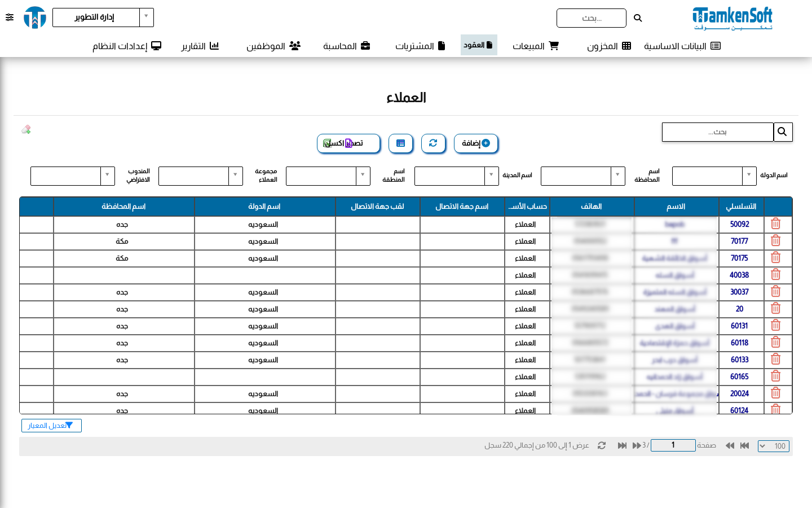Expand the اسم المحافظة filter dropdown
The height and width of the screenshot is (508, 812).
tap(618, 176)
